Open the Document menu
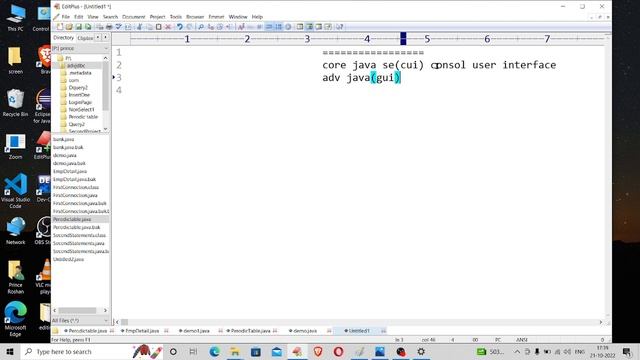640x360 pixels. tap(133, 17)
